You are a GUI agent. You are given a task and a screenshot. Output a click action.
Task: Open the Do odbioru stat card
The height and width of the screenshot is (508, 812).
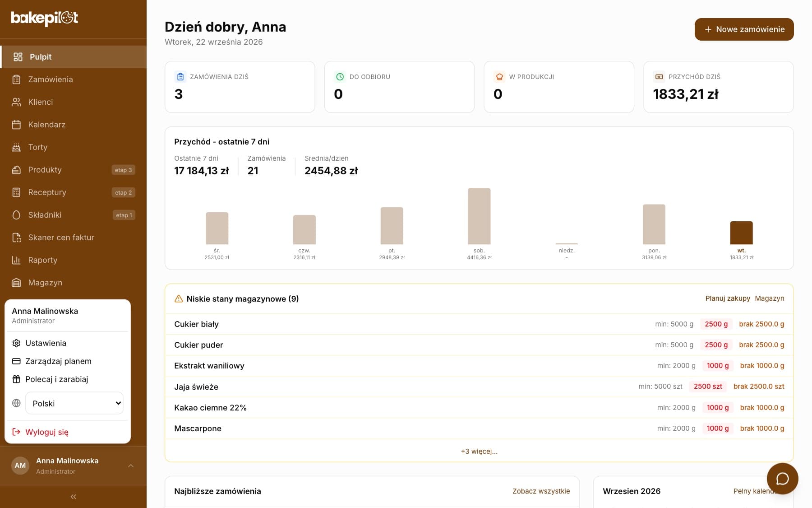point(399,87)
